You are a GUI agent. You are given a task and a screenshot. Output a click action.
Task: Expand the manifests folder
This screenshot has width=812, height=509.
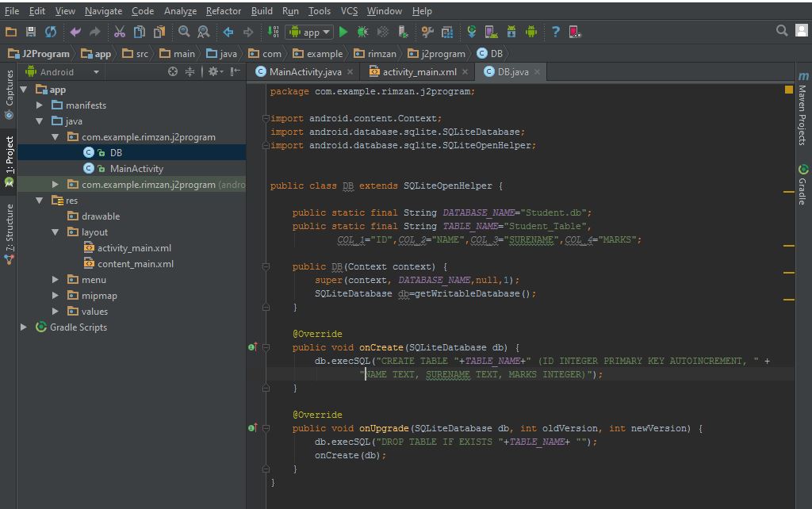pyautogui.click(x=40, y=105)
